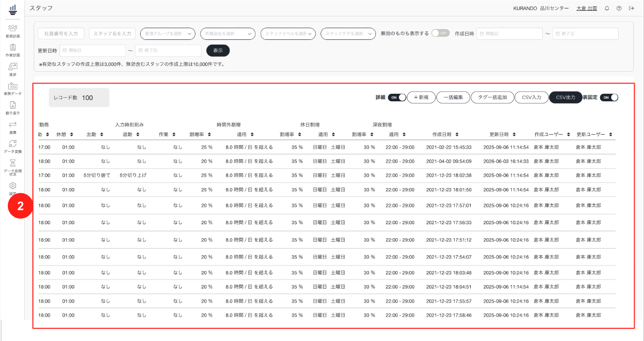Image resolution: width=644 pixels, height=341 pixels.
Task: Open the 作業計画 clipboard icon
Action: pyautogui.click(x=13, y=50)
